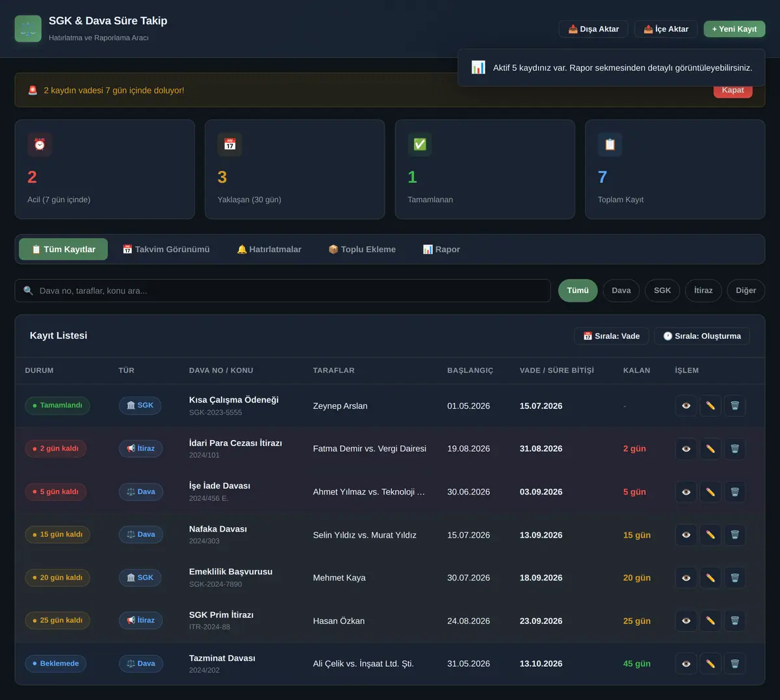Dismiss the deadline alert with Kapat
The height and width of the screenshot is (700, 780).
tap(733, 90)
